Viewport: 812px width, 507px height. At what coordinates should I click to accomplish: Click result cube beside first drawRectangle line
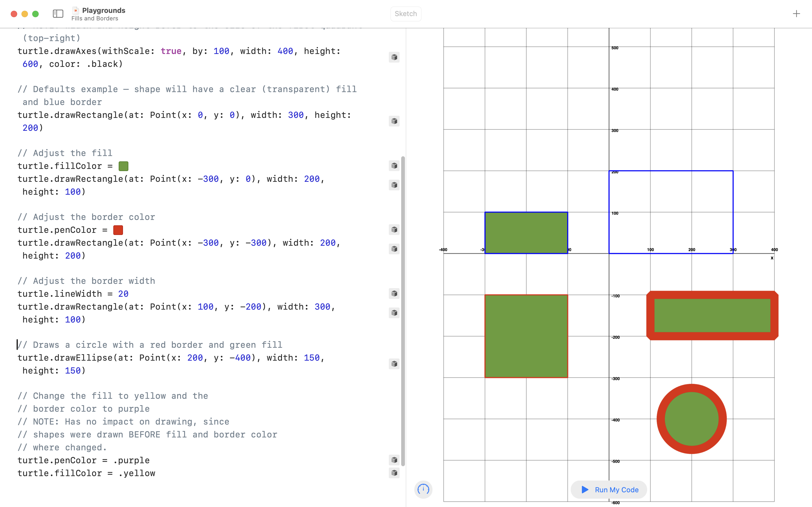tap(394, 121)
